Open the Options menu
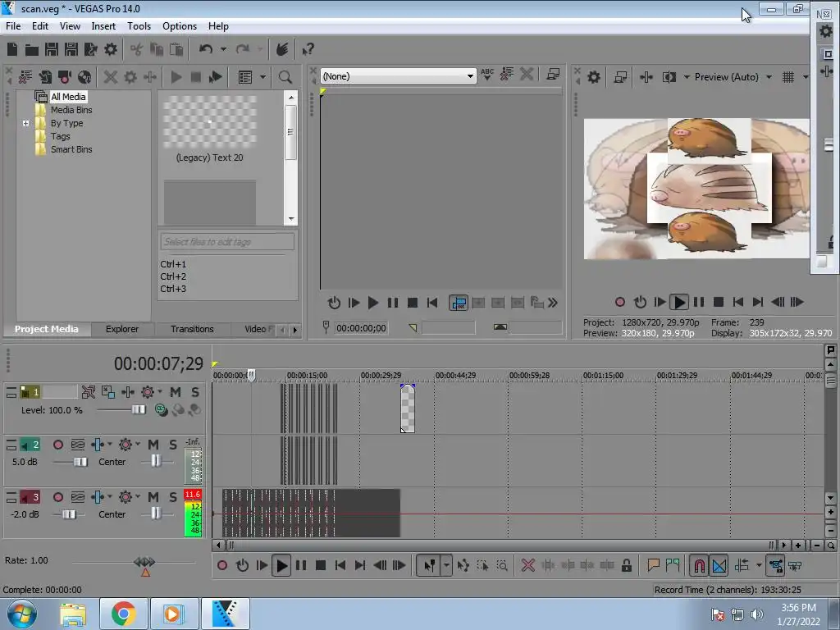 [180, 25]
